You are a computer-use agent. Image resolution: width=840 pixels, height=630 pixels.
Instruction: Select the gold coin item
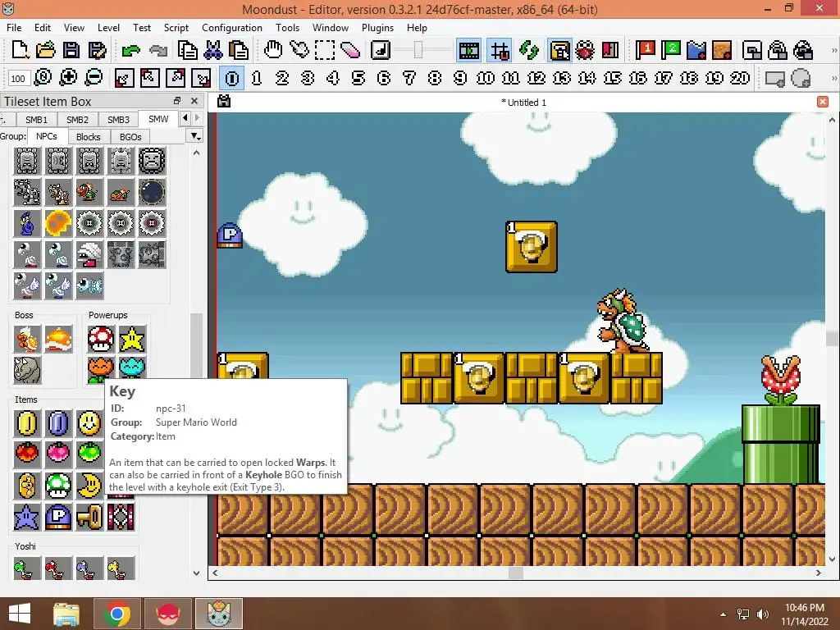pos(27,423)
